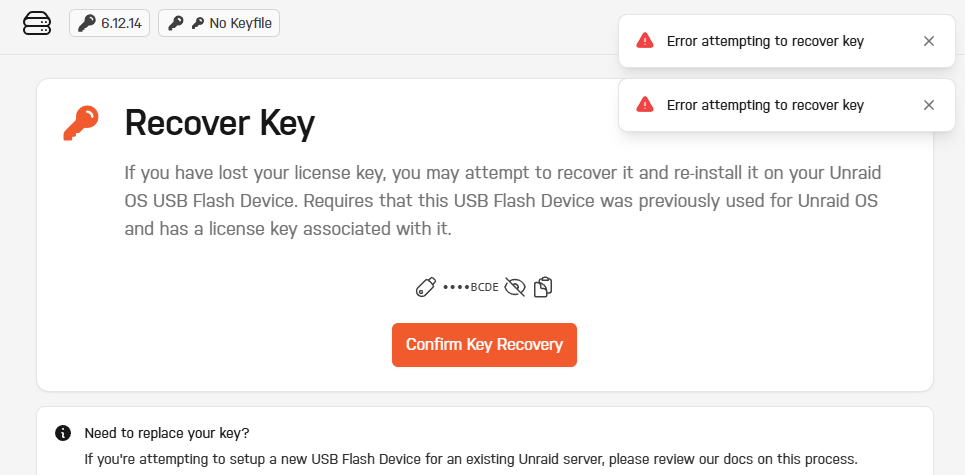Image resolution: width=965 pixels, height=475 pixels.
Task: Toggle flash GUID visibility with eye icon
Action: [515, 287]
